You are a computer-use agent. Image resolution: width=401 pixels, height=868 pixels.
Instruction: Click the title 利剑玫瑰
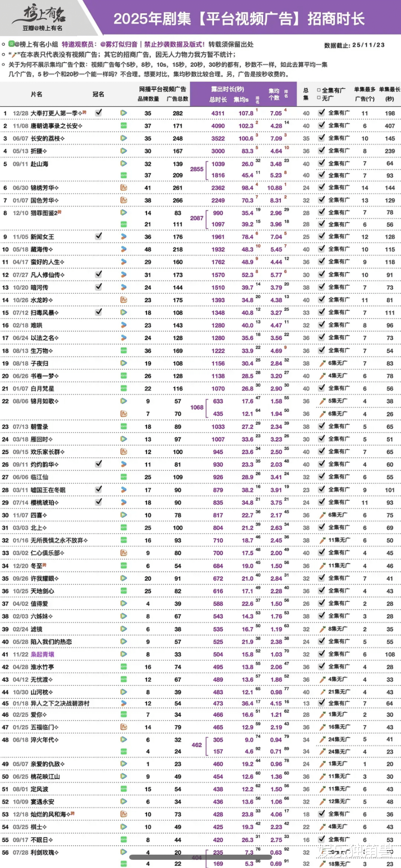[x=45, y=852]
